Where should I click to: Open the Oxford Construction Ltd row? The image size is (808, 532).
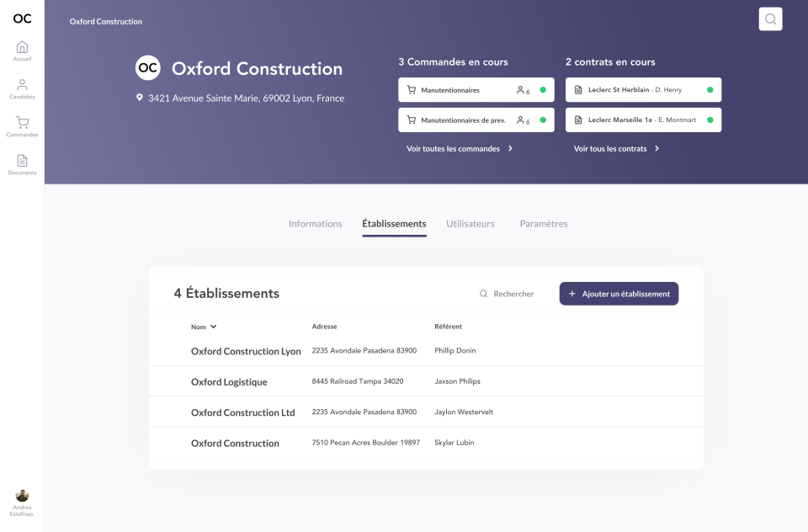pos(426,412)
